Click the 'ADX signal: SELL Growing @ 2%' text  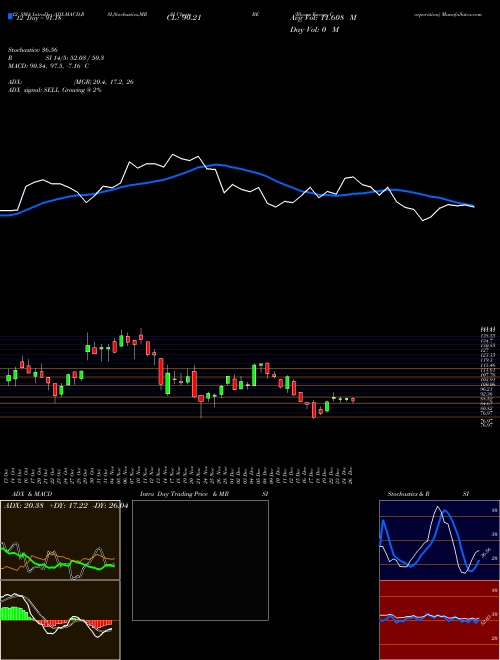coord(55,90)
